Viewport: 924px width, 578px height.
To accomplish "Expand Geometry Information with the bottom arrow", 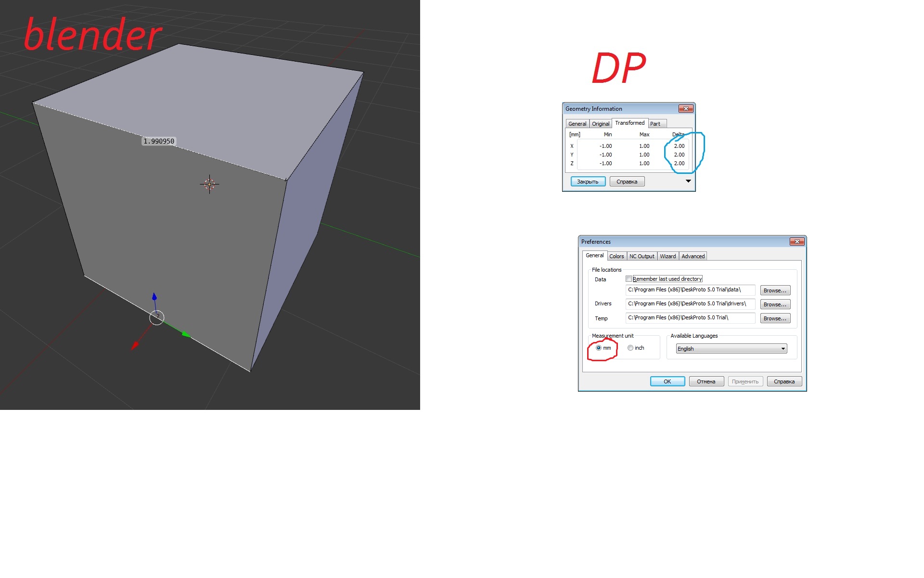I will (x=688, y=181).
